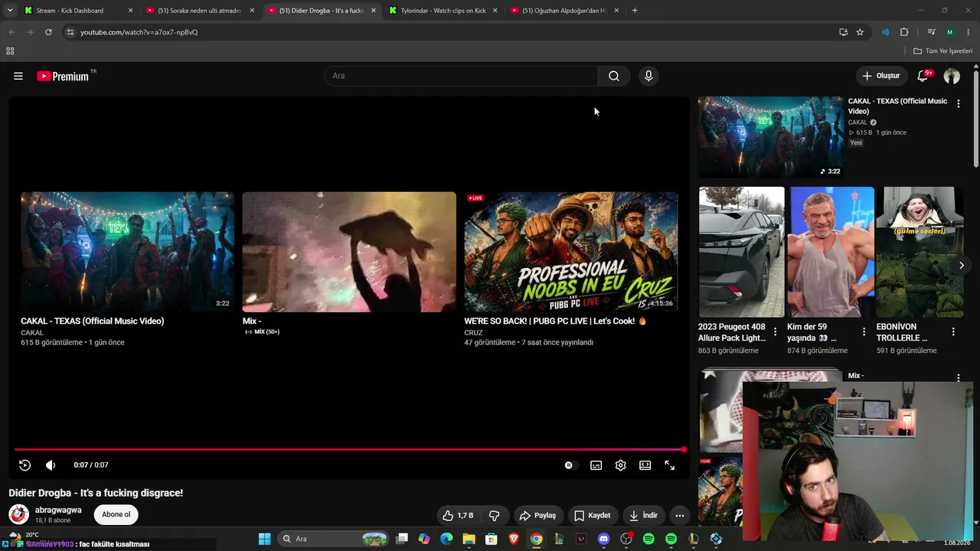Screen dimensions: 980x551
Task: Go back to previous page
Action: coord(11,32)
